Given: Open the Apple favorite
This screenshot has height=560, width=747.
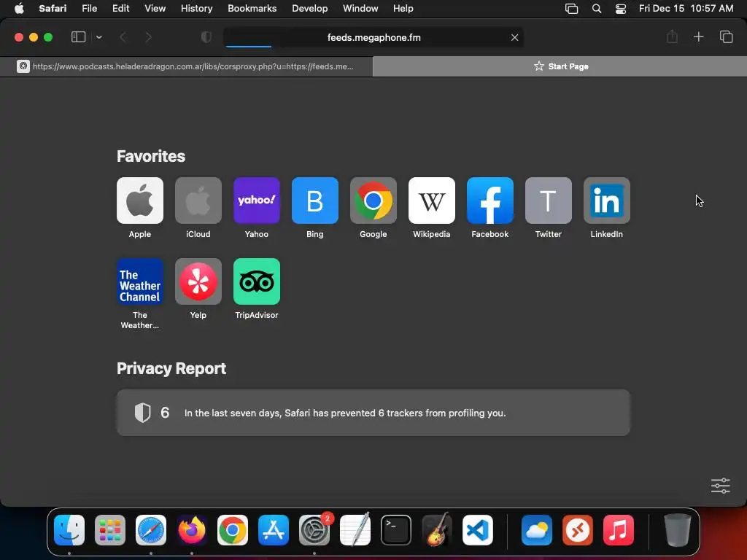Looking at the screenshot, I should pos(139,208).
